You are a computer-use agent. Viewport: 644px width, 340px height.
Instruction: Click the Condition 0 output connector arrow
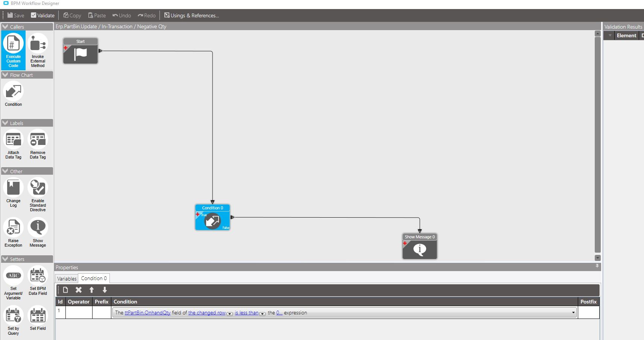[232, 217]
